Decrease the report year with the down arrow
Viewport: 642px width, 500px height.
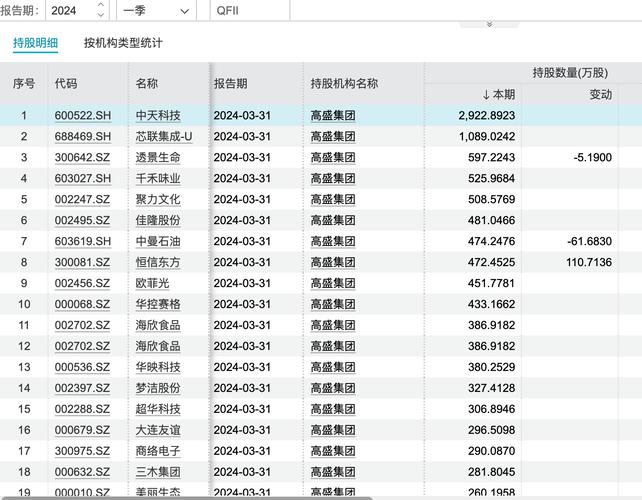click(x=101, y=15)
